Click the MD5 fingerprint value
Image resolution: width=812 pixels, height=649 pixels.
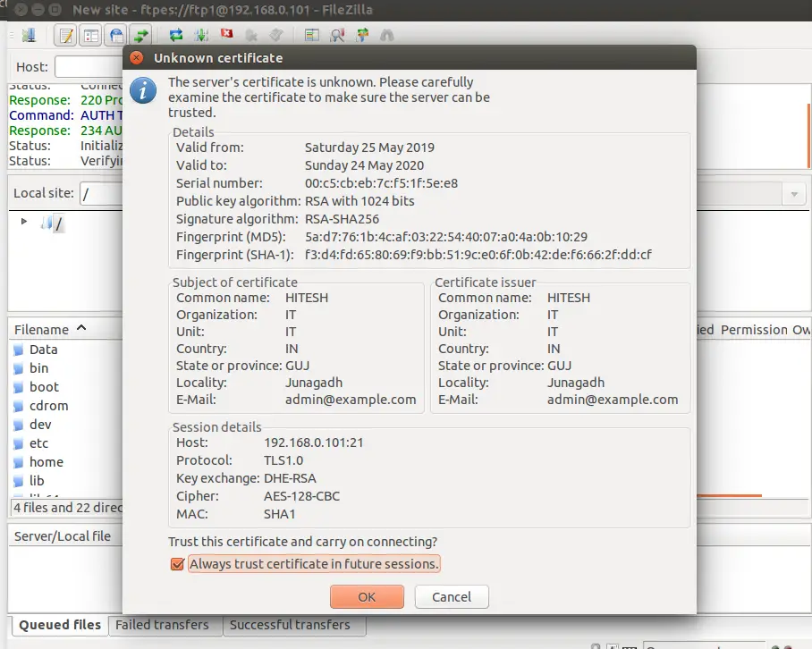pos(446,237)
